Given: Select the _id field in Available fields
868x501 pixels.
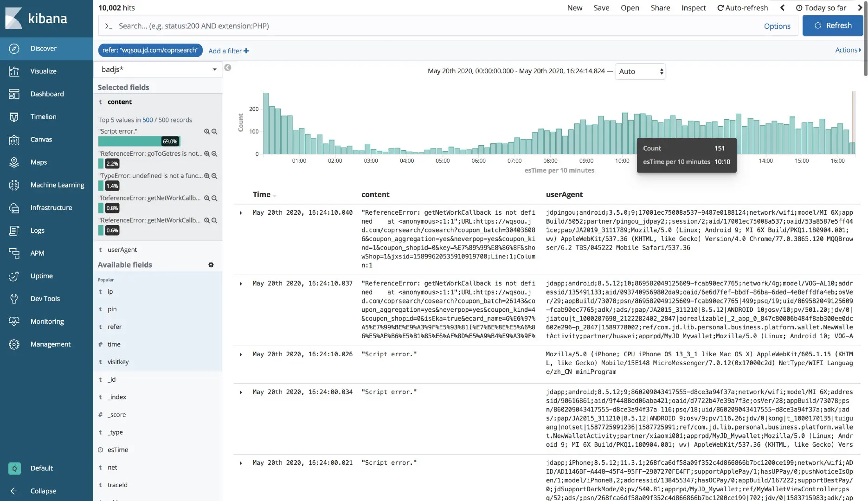Looking at the screenshot, I should [x=112, y=380].
